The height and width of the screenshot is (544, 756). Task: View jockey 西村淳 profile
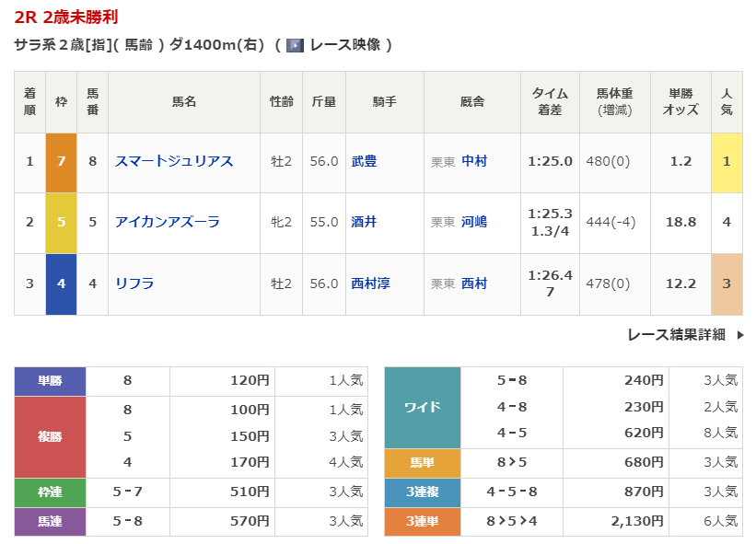[x=370, y=284]
